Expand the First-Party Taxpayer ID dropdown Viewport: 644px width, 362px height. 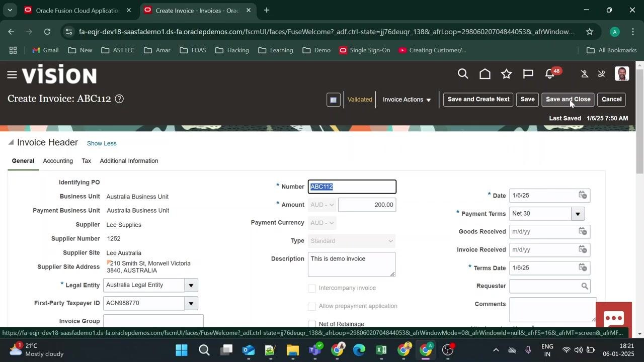[x=191, y=303]
